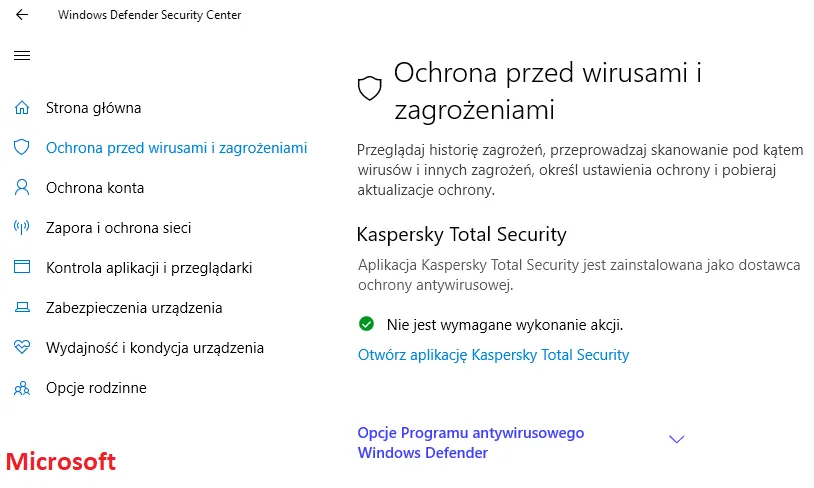The height and width of the screenshot is (488, 814).
Task: Toggle the hamburger navigation menu
Action: click(22, 55)
